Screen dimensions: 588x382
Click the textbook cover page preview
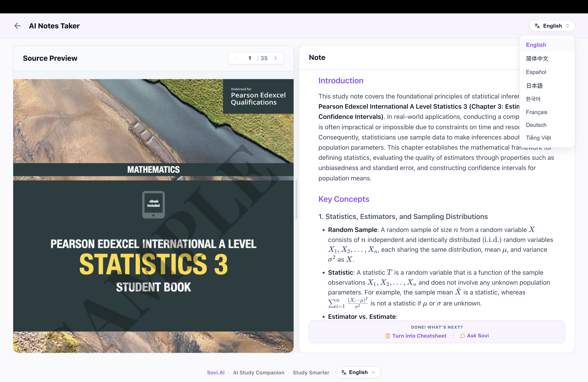153,216
